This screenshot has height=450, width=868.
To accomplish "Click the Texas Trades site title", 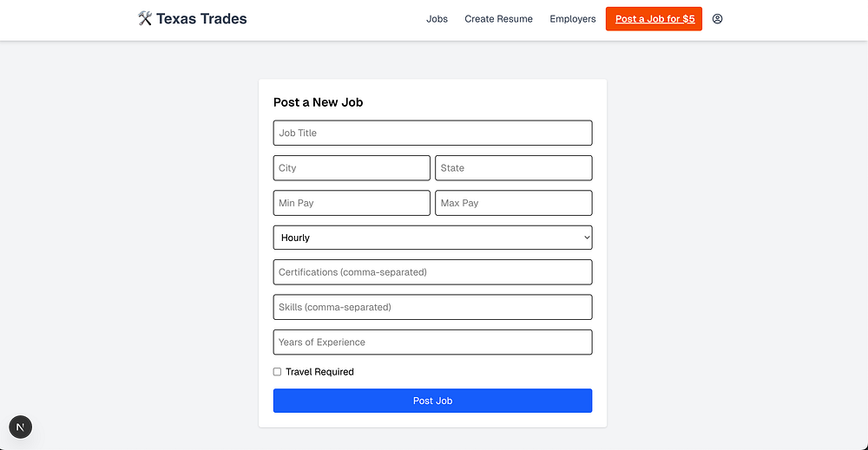I will pyautogui.click(x=201, y=18).
